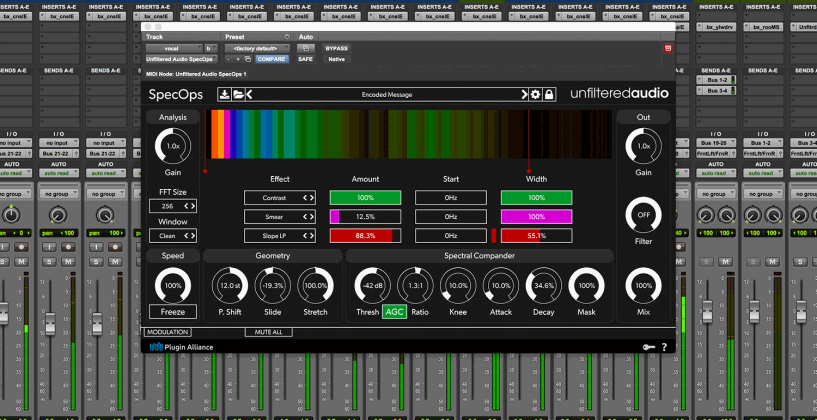The height and width of the screenshot is (420, 817).
Task: Click the unfiltered audio logo
Action: coord(619,94)
